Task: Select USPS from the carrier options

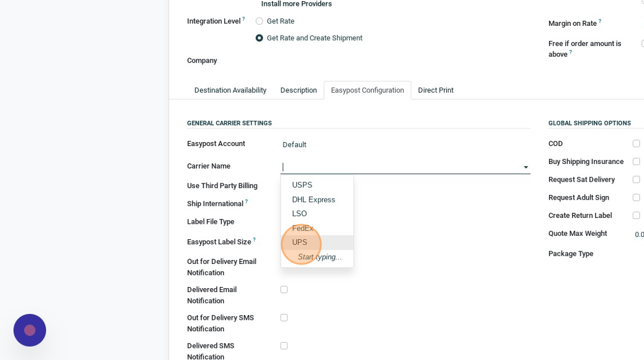Action: point(302,185)
